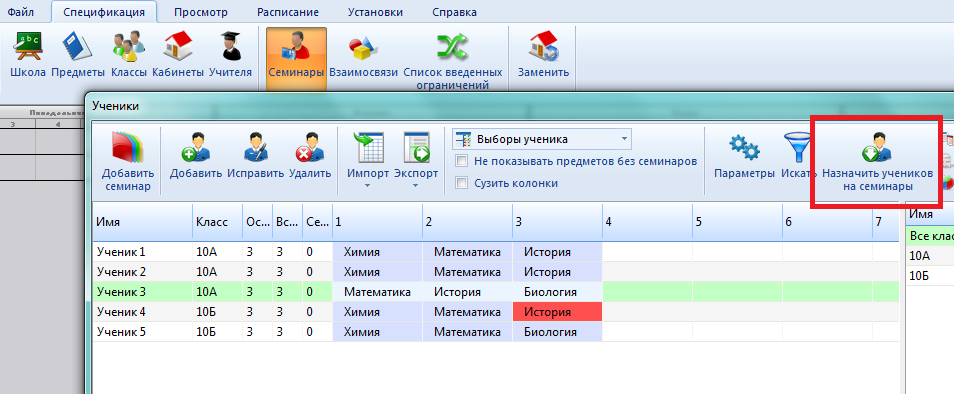Open Список введенных ограничений
954x394 pixels.
[453, 61]
